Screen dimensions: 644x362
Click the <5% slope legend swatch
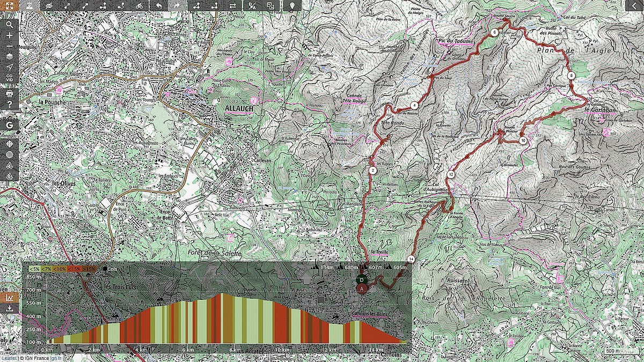(x=35, y=269)
